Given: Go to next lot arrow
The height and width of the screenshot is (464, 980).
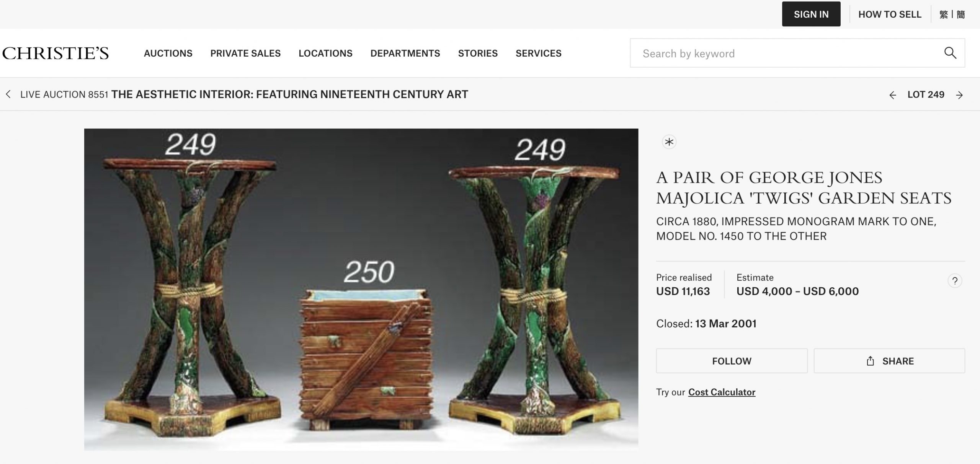Looking at the screenshot, I should (959, 95).
